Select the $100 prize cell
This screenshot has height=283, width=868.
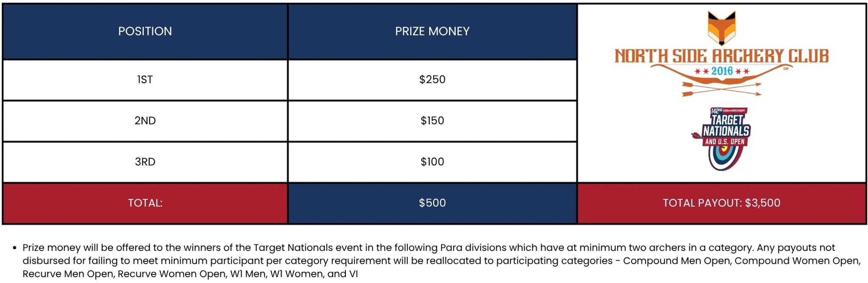(432, 162)
